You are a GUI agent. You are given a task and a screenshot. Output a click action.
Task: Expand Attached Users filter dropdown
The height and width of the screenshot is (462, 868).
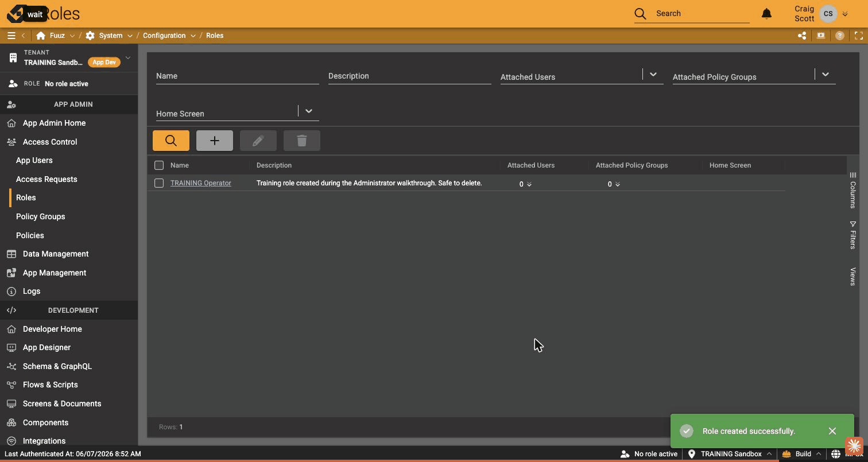(653, 75)
